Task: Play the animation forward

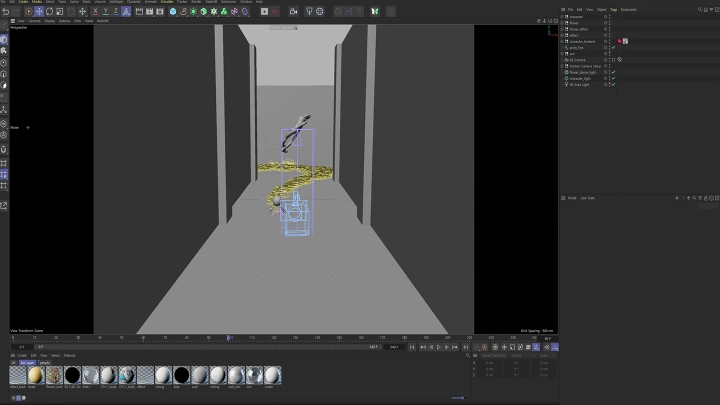Action: 439,347
